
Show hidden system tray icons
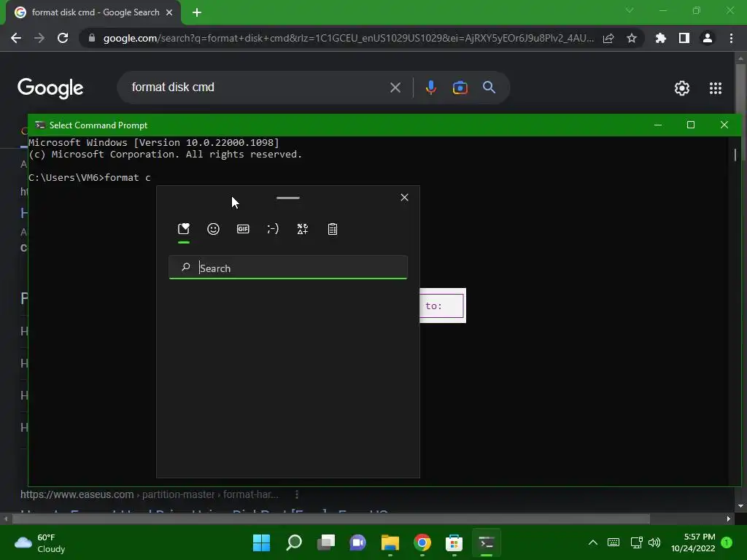tap(592, 542)
